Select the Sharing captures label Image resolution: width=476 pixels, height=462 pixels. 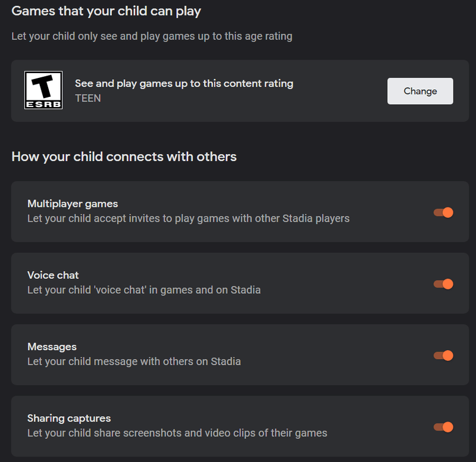pyautogui.click(x=69, y=418)
